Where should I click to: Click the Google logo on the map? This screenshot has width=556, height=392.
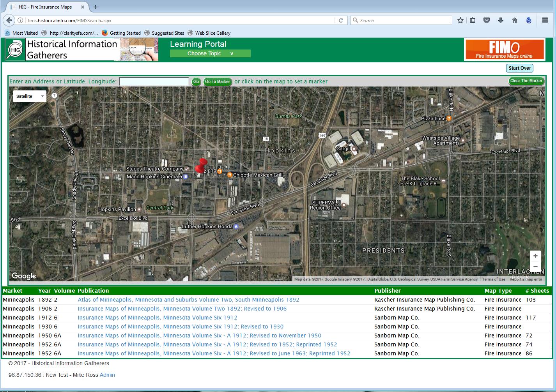click(24, 276)
